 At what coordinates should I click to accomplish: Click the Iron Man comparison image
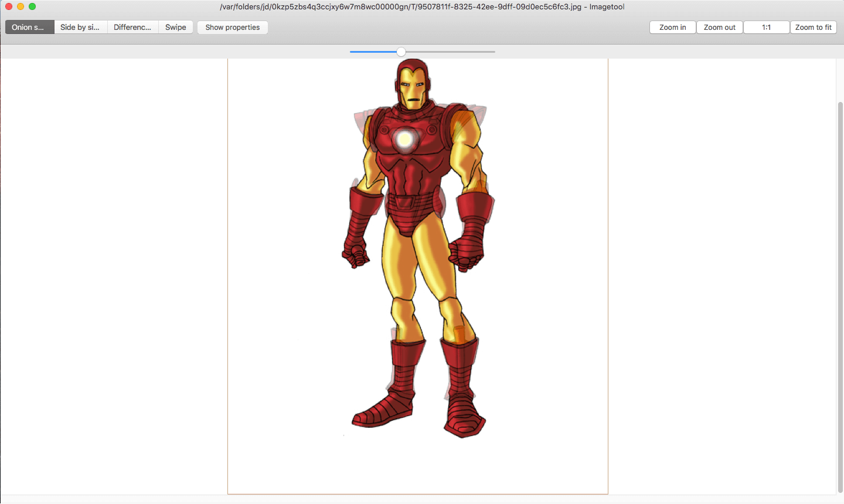tap(418, 276)
